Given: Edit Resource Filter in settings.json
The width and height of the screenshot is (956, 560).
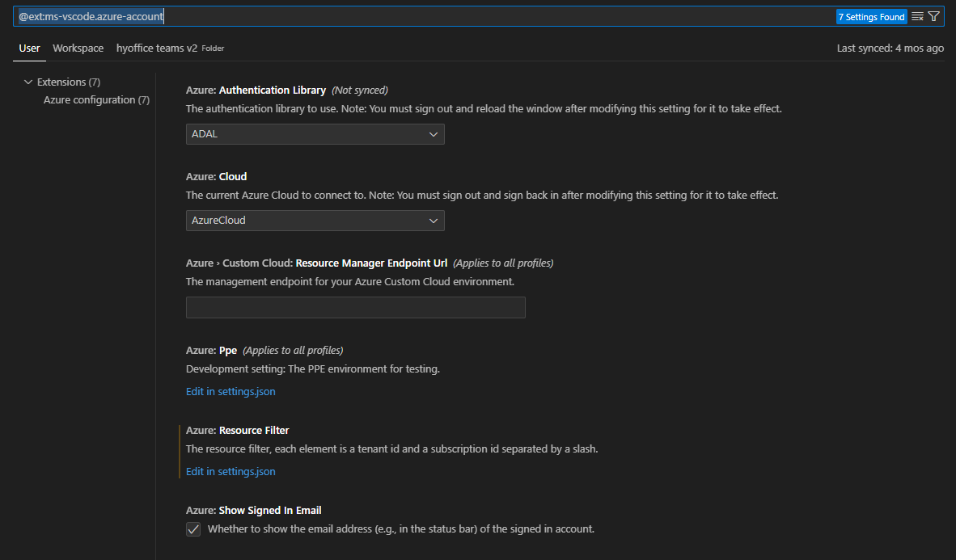Looking at the screenshot, I should click(231, 471).
